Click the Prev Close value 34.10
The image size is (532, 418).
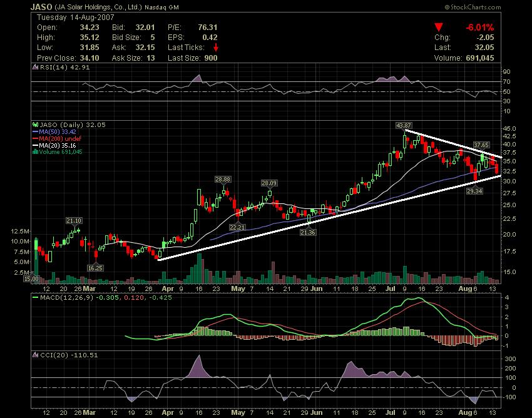click(90, 58)
